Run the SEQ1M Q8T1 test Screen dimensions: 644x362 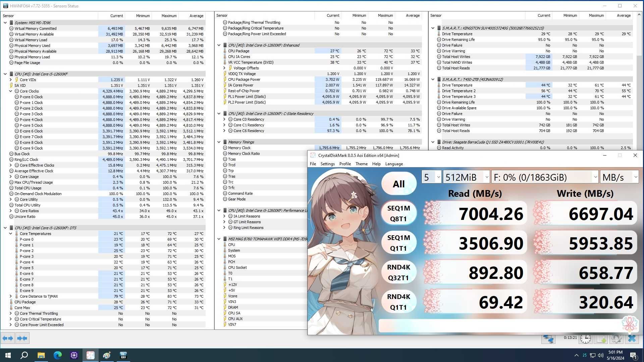[x=399, y=213]
